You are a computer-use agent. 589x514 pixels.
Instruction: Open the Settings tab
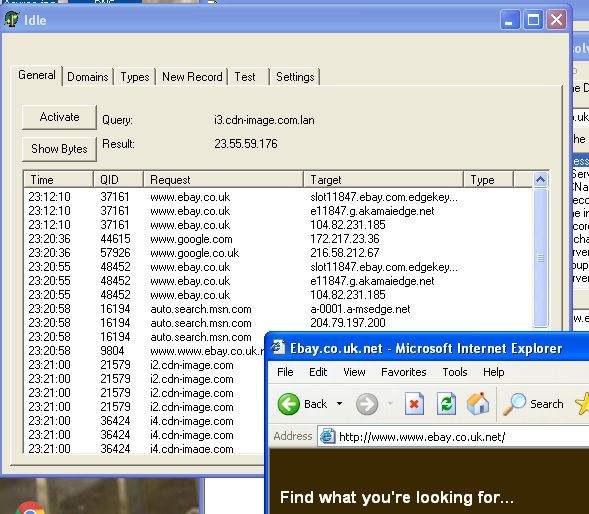[295, 77]
